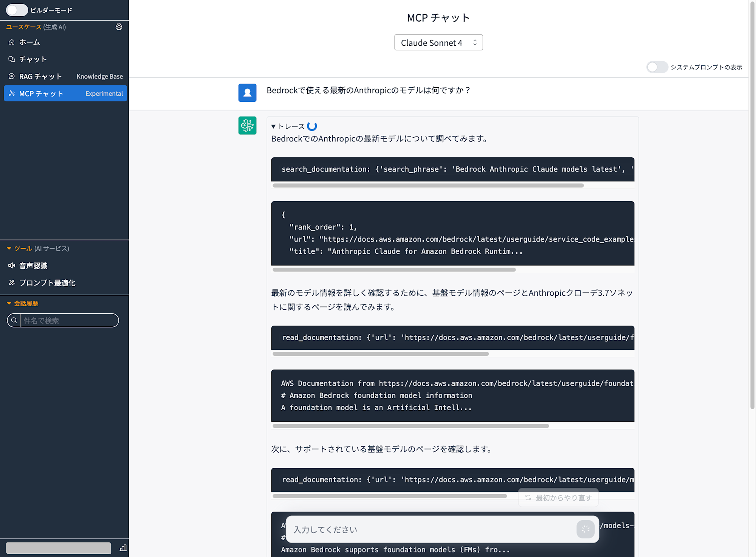Click 'Amazon Bedrock supports foundation models' line

click(x=395, y=549)
